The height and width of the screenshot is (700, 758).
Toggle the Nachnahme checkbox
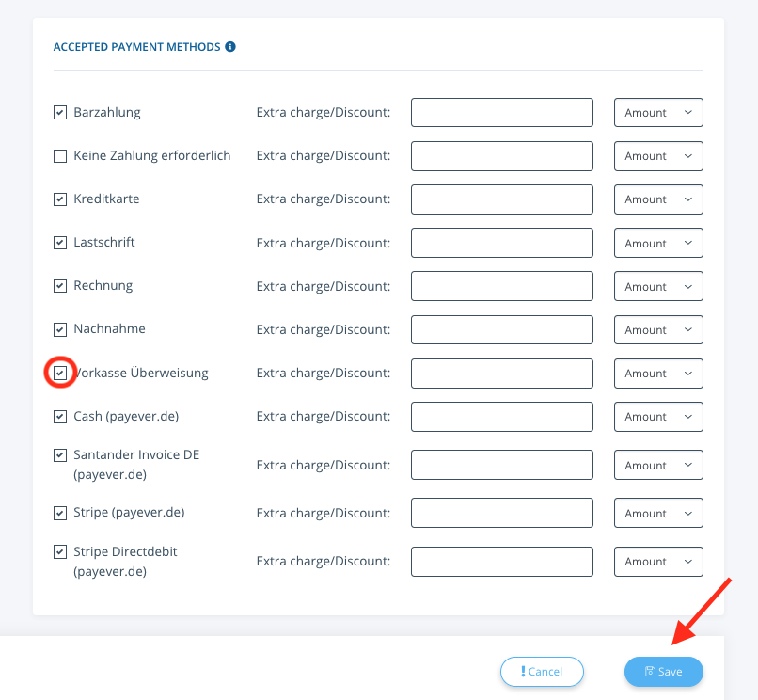pos(60,329)
